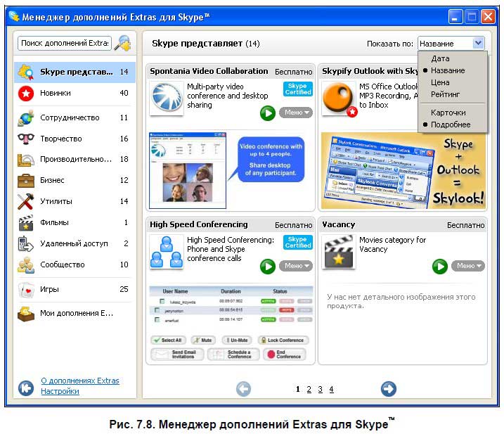Open Меню dropdown for Vacancy
This screenshot has width=504, height=434.
tap(467, 266)
